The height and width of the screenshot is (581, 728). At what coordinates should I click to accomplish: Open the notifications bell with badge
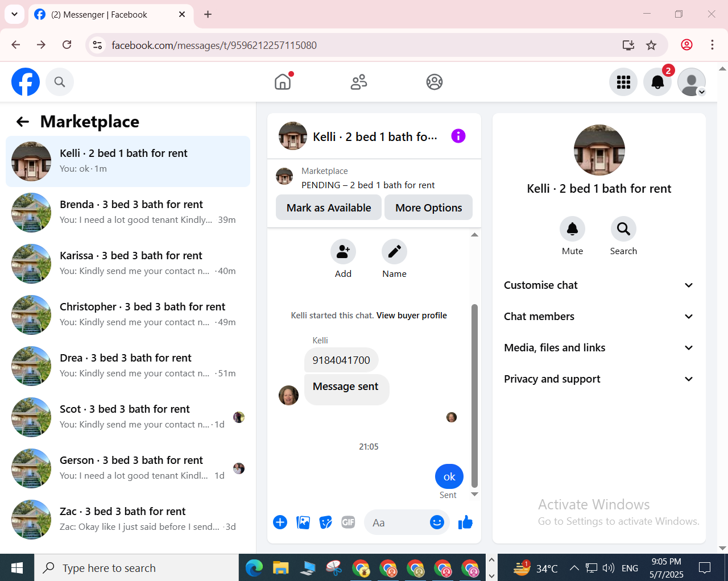pyautogui.click(x=657, y=82)
